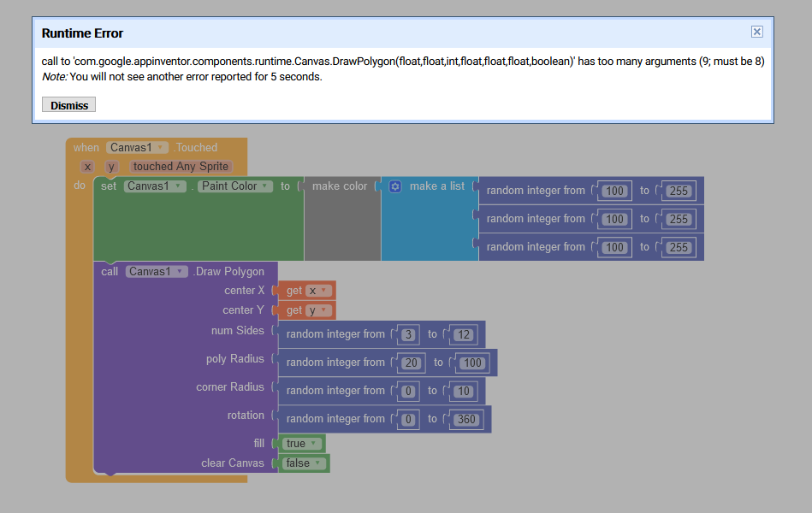Open the get x variable dropdown
This screenshot has height=513, width=812.
coord(318,291)
